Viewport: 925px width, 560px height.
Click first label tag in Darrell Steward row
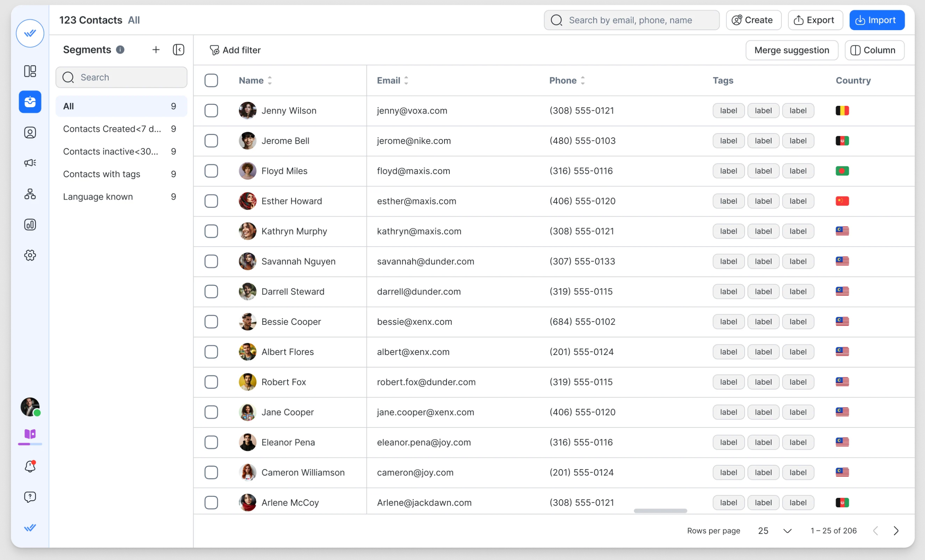pyautogui.click(x=728, y=292)
